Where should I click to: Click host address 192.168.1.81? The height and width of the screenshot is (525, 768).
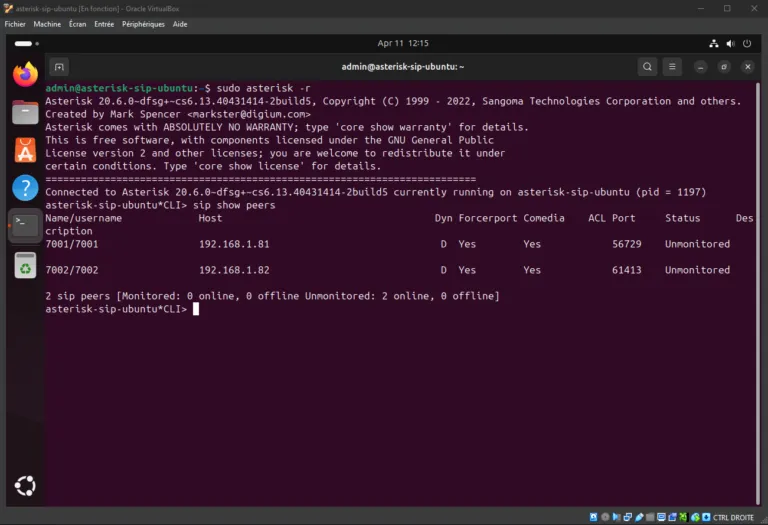[x=234, y=244]
